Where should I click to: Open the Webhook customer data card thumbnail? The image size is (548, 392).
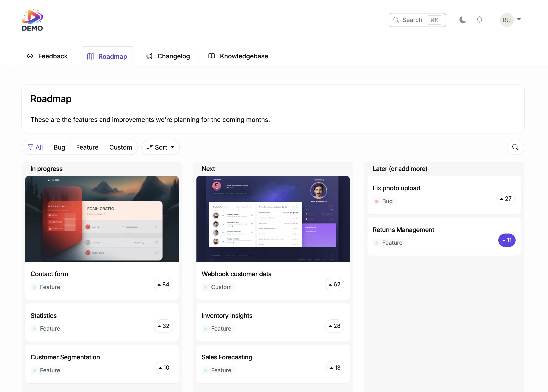click(x=272, y=219)
